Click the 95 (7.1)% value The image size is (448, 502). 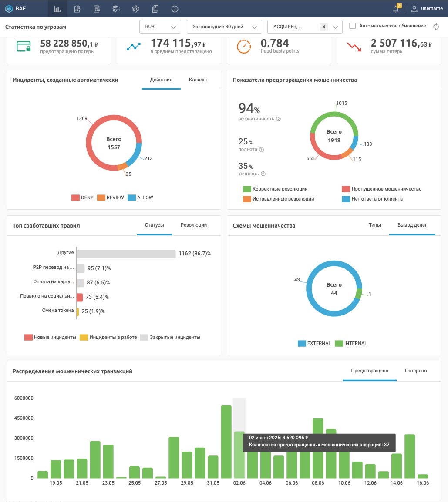coord(99,268)
